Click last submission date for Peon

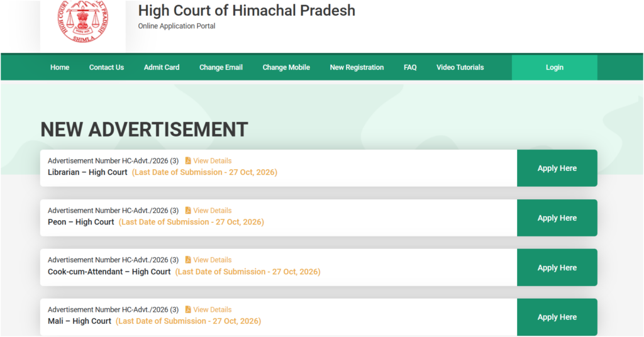[x=191, y=222]
